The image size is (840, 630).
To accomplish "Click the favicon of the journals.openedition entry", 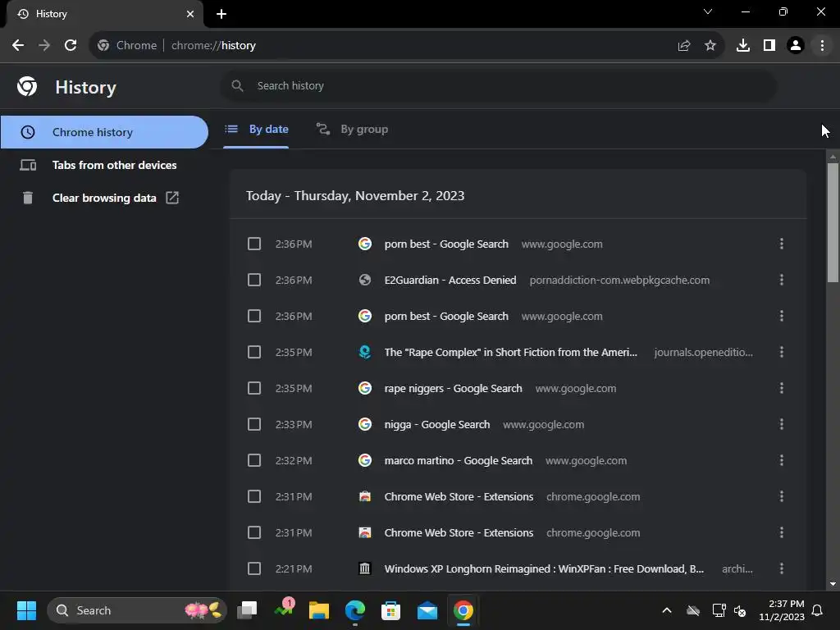I will 365,352.
